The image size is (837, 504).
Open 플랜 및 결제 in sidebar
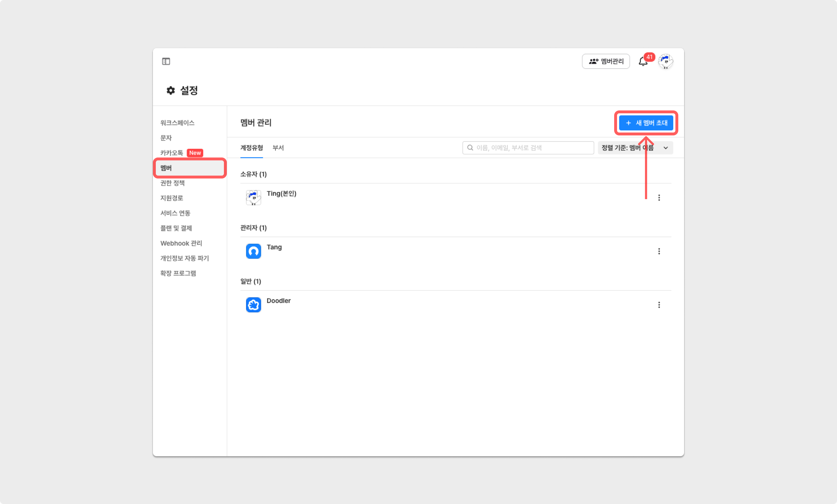[176, 228]
